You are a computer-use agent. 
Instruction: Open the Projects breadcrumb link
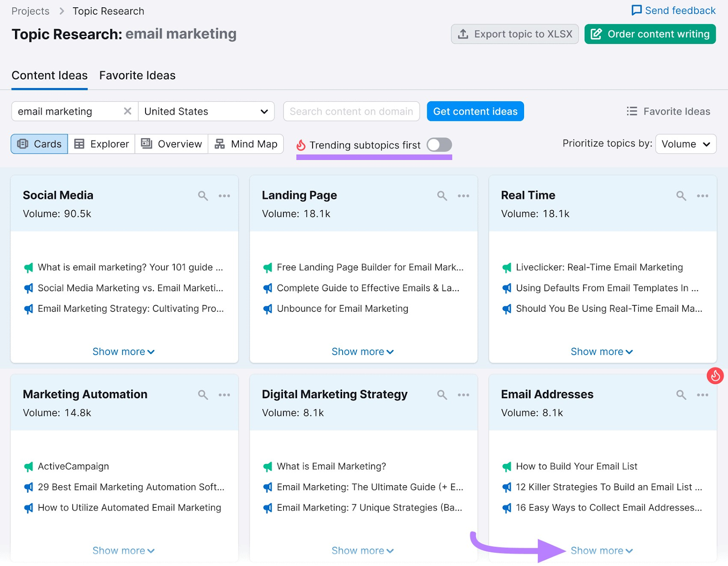[x=30, y=10]
